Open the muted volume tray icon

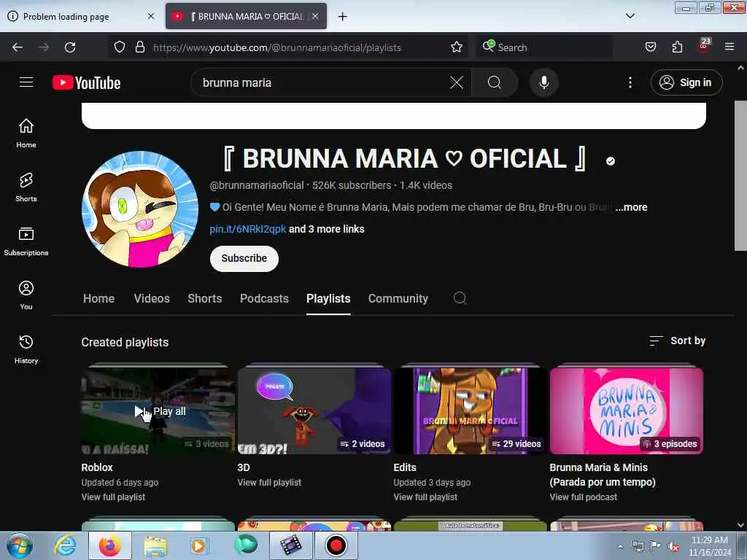tap(673, 547)
